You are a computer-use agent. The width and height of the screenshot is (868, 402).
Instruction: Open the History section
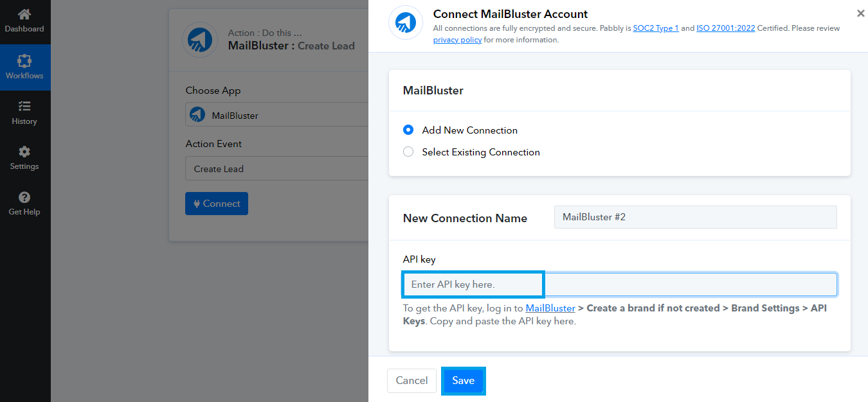(x=24, y=113)
